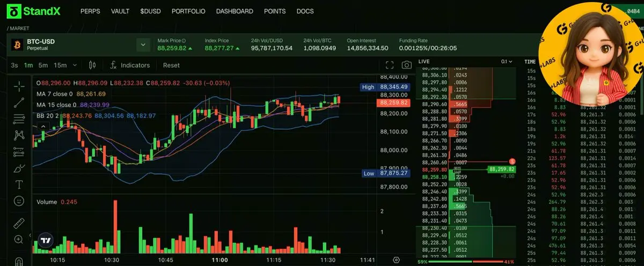
Task: Click ask price 88,281.80 in order book
Action: [435, 119]
